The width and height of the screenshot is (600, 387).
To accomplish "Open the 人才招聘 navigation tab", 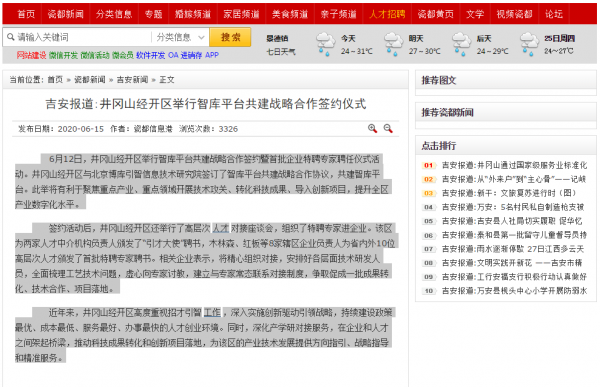I will point(387,14).
